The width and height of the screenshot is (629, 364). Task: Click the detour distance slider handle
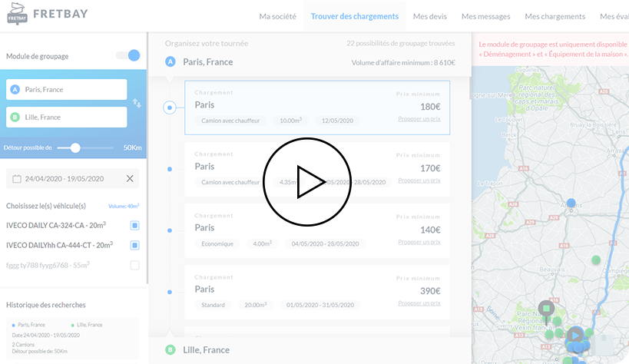point(74,147)
